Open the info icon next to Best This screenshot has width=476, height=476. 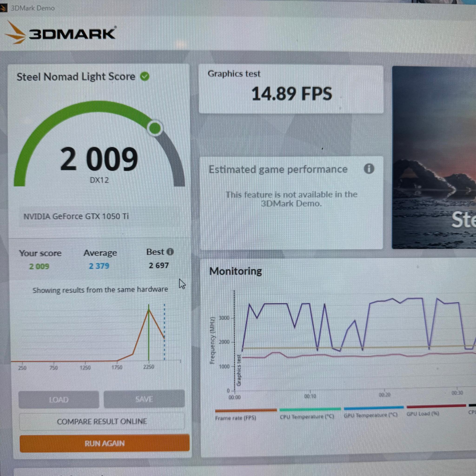(170, 252)
